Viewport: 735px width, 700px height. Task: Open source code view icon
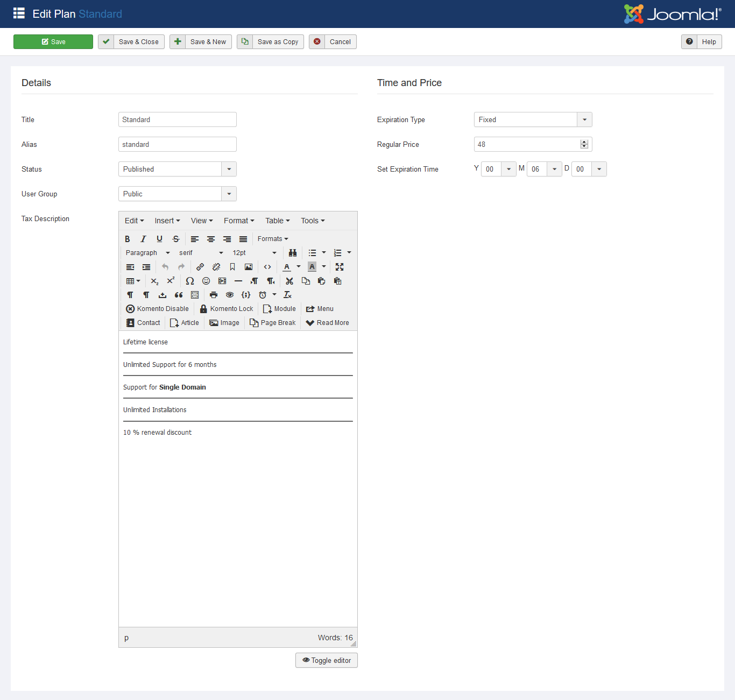pos(267,267)
